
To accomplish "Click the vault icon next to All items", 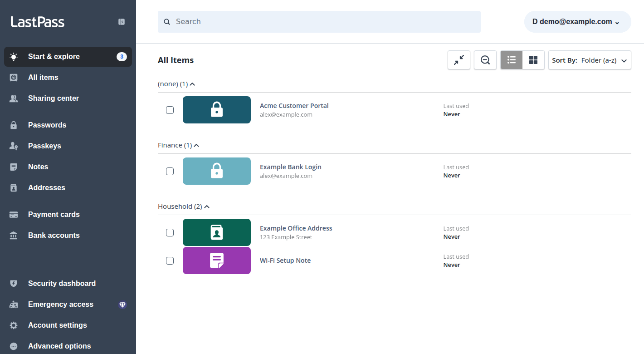I will [14, 78].
